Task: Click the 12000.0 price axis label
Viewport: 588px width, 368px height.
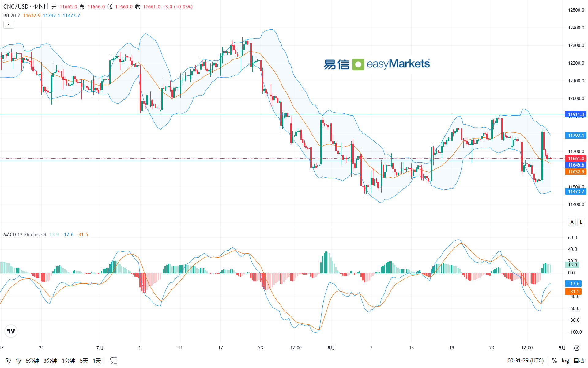Action: point(576,98)
